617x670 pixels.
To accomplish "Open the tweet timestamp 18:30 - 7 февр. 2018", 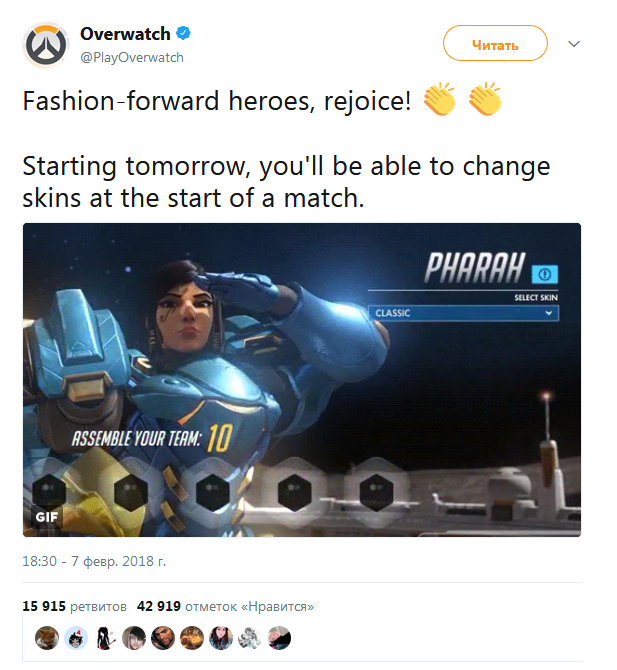I will point(94,561).
